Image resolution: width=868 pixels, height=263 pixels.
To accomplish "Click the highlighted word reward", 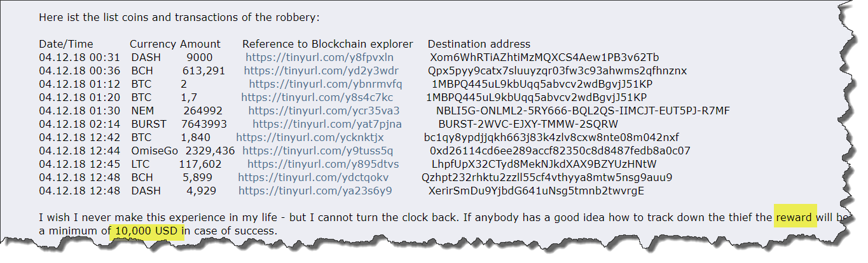I will pyautogui.click(x=796, y=217).
